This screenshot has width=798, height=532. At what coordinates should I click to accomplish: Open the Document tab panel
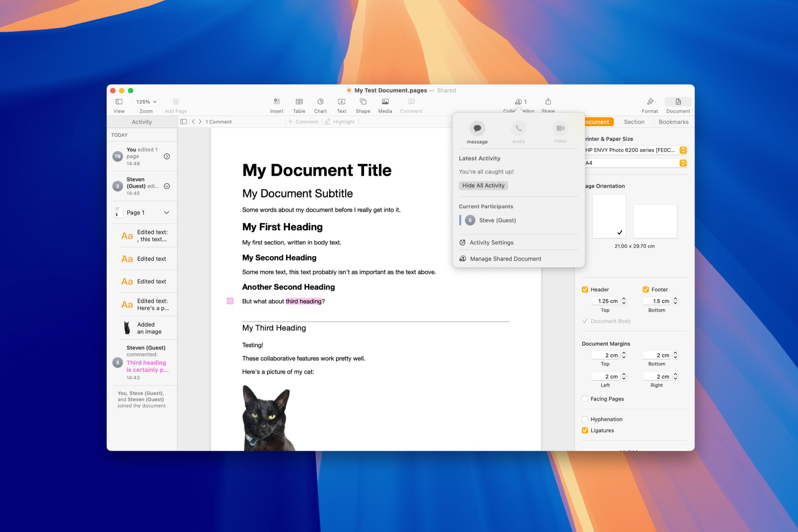pyautogui.click(x=595, y=122)
